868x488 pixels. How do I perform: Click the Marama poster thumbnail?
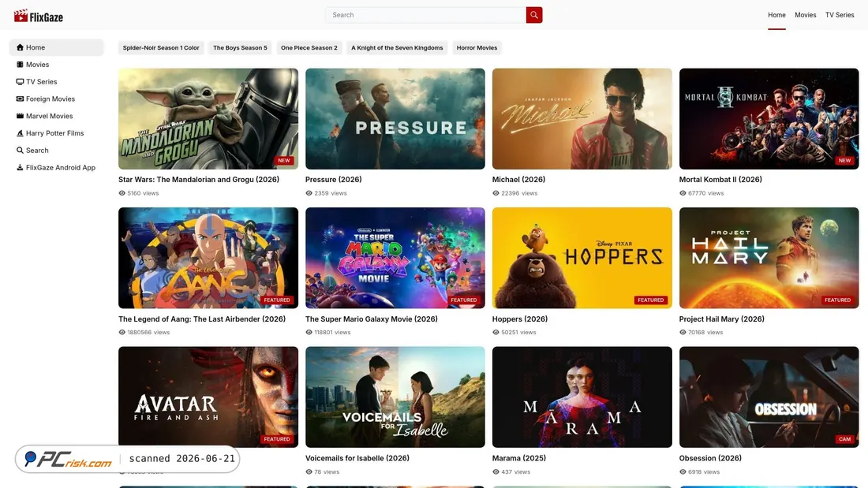coord(582,397)
